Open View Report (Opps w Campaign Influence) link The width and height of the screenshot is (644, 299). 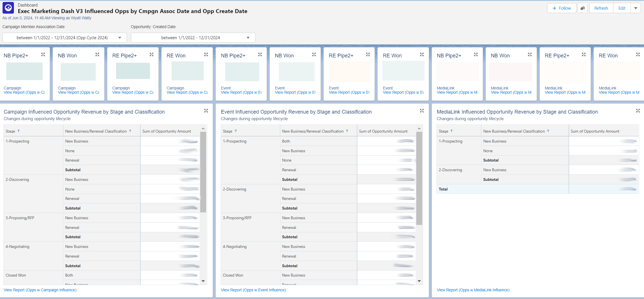[40, 290]
